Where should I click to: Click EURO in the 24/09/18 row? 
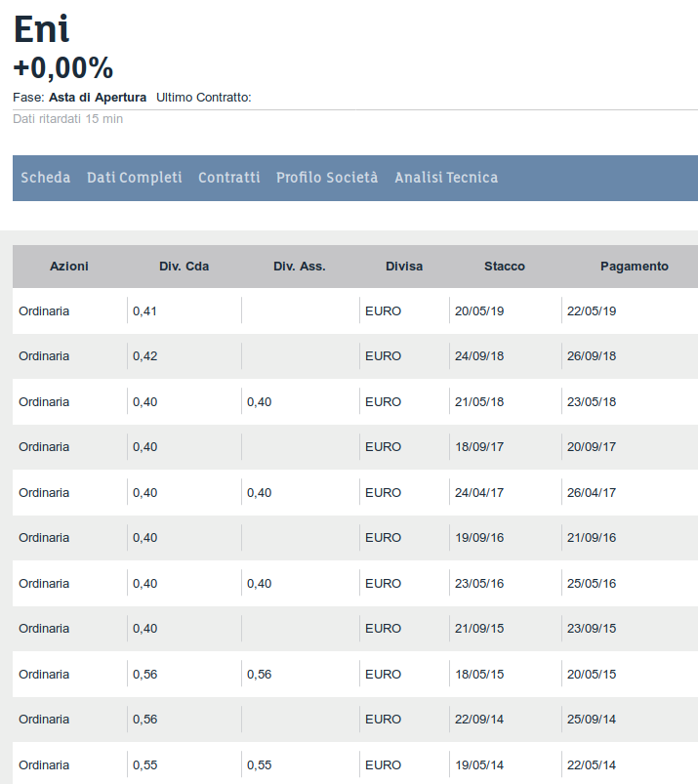click(x=383, y=356)
